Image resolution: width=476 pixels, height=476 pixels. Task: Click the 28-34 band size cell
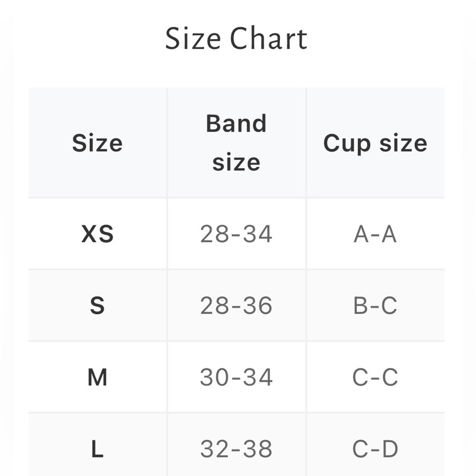236,234
